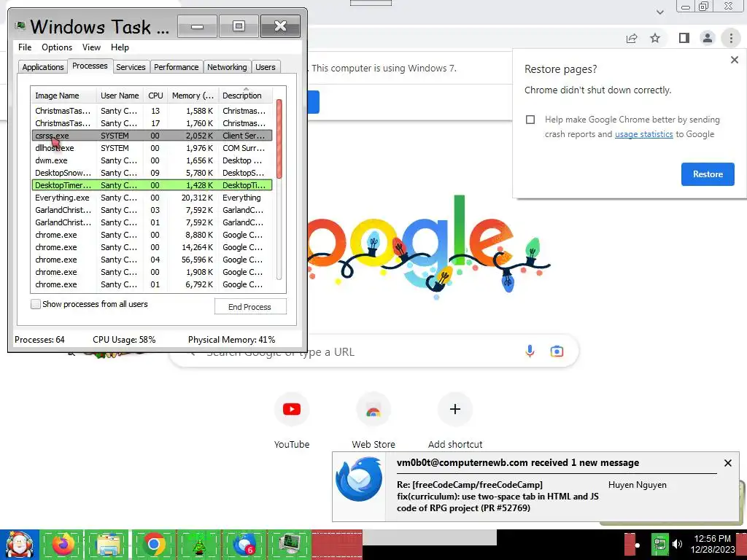This screenshot has height=560, width=747.
Task: Select the dllhost.exe process row
Action: coord(152,148)
